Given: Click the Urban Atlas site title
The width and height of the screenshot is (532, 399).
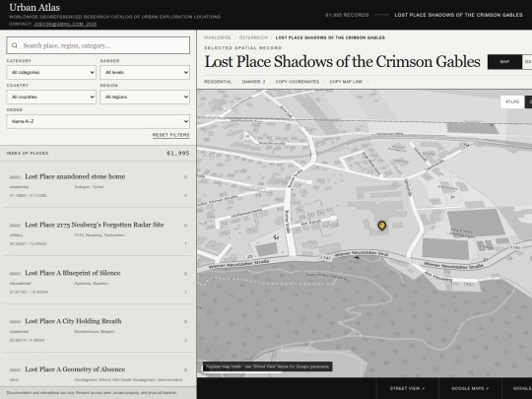Looking at the screenshot, I should pos(34,8).
